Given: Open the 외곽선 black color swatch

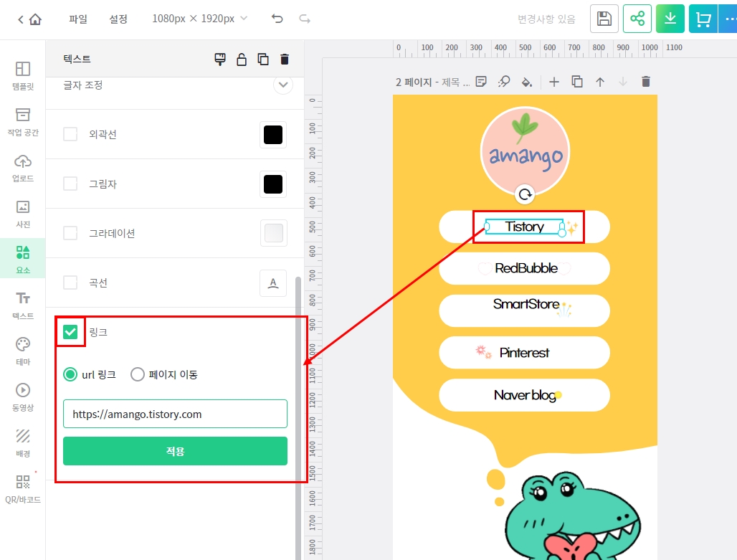Looking at the screenshot, I should click(273, 135).
